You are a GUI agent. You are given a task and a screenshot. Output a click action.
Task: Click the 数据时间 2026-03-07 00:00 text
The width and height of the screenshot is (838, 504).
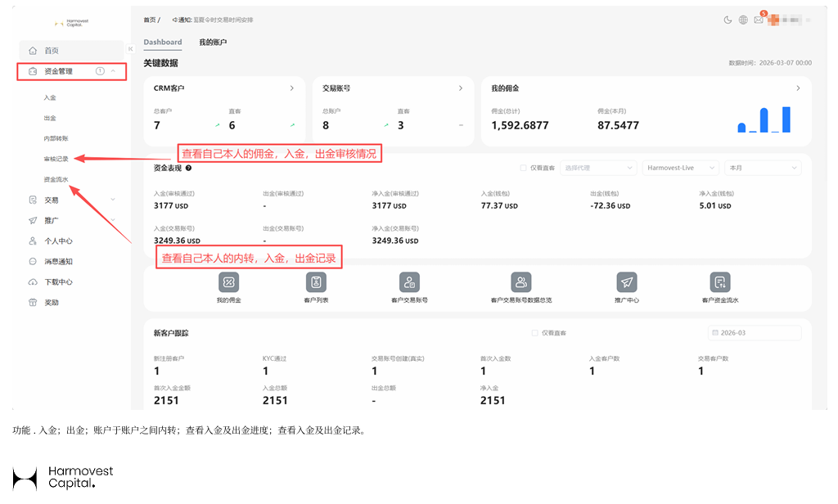tap(770, 63)
